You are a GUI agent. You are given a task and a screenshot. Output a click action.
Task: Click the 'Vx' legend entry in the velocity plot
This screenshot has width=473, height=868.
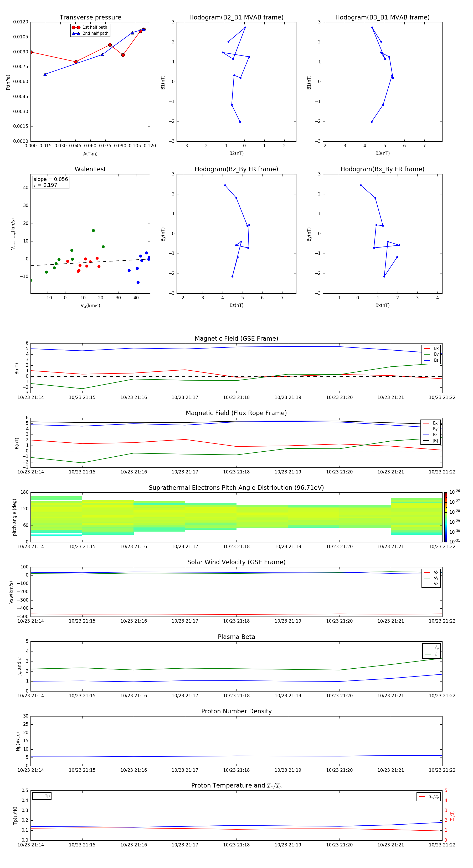pyautogui.click(x=431, y=573)
